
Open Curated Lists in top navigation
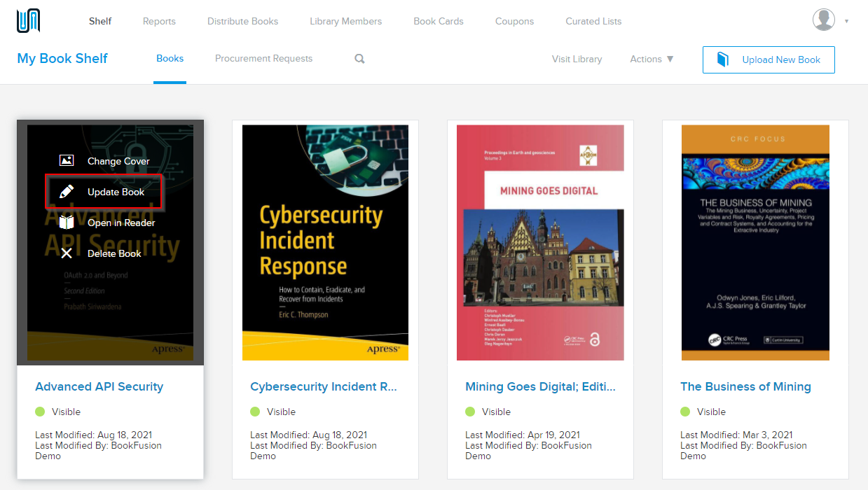coord(593,21)
